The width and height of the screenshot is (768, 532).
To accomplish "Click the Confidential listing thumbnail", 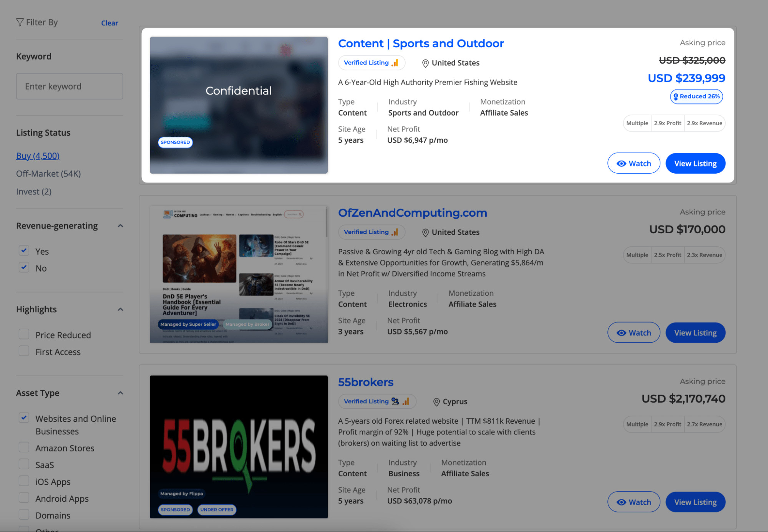I will pyautogui.click(x=239, y=105).
